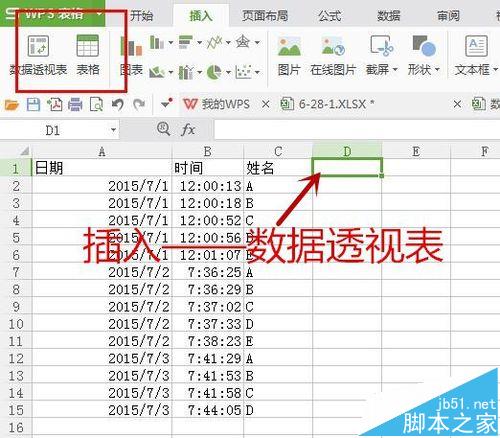Insert a scatter chart
500x438 pixels.
pyautogui.click(x=243, y=72)
